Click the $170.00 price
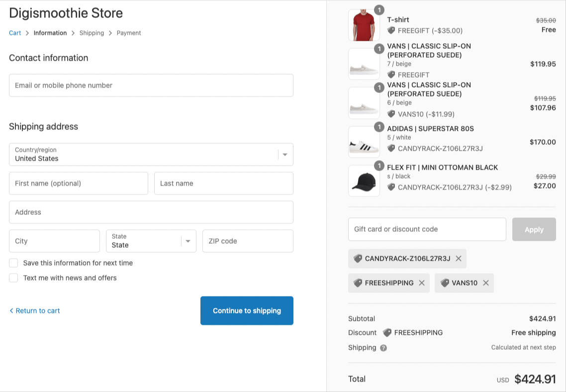Image resolution: width=566 pixels, height=392 pixels. tap(543, 142)
